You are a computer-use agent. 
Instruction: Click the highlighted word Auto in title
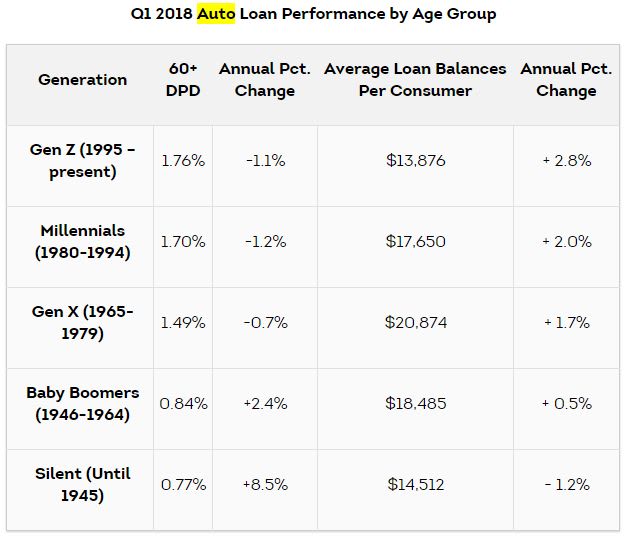pyautogui.click(x=216, y=15)
